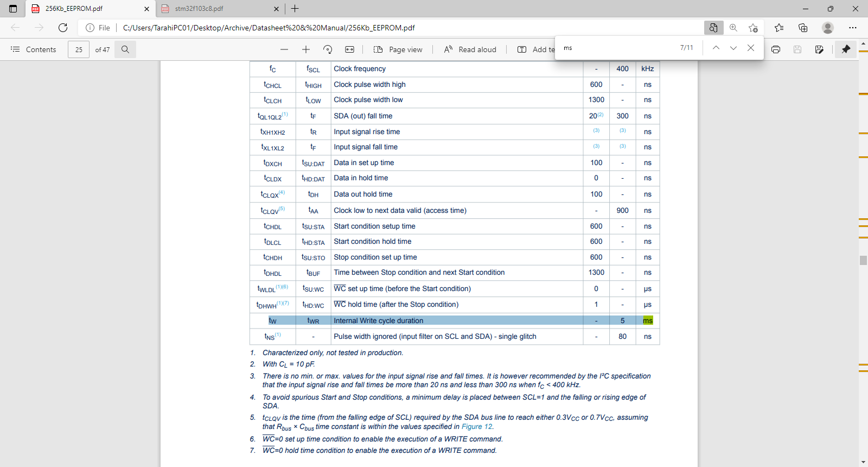The height and width of the screenshot is (467, 868).
Task: Click the 900 max value for tAA
Action: pos(622,211)
